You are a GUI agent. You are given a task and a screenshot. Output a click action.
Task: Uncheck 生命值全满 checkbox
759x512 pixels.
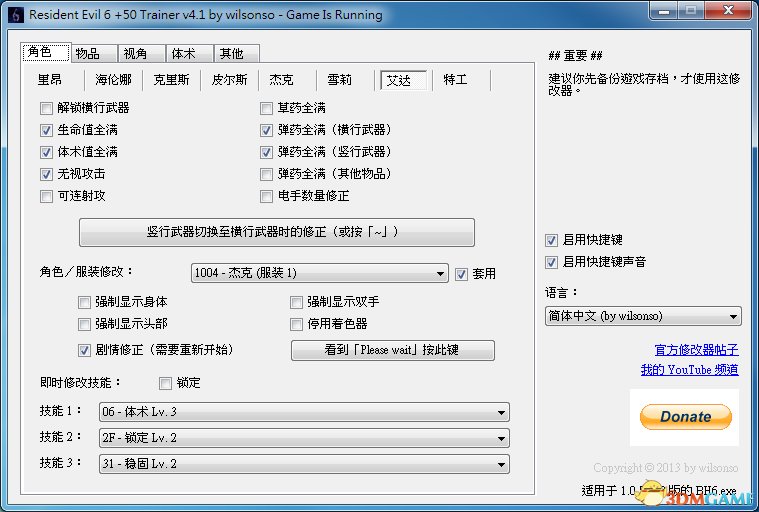click(46, 130)
